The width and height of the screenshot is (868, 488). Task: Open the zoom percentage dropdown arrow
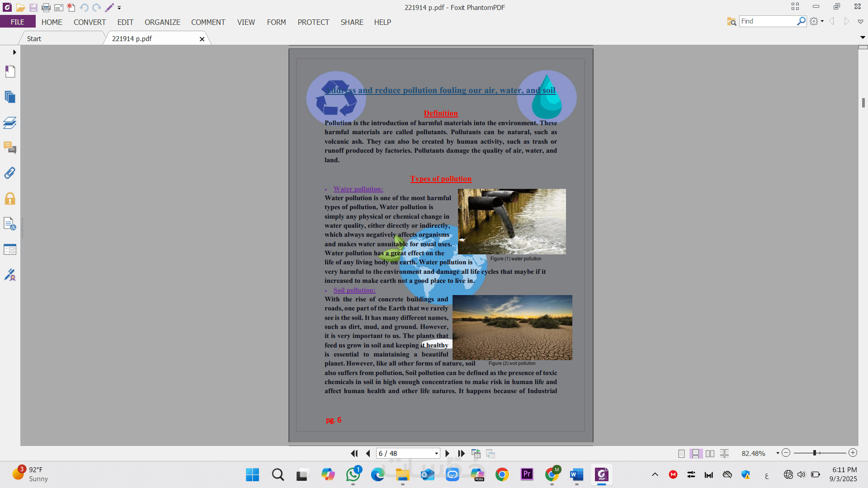tap(778, 453)
